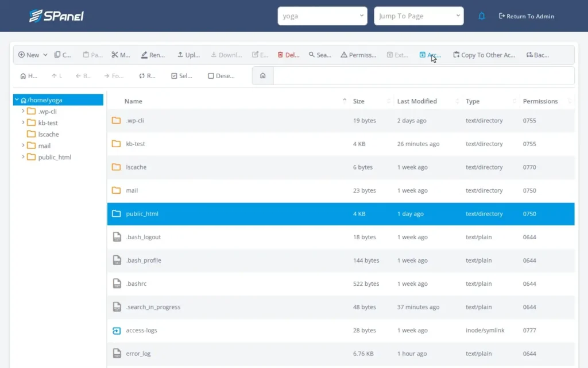Click the Forward navigation button
Image resolution: width=588 pixels, height=368 pixels.
tap(114, 76)
